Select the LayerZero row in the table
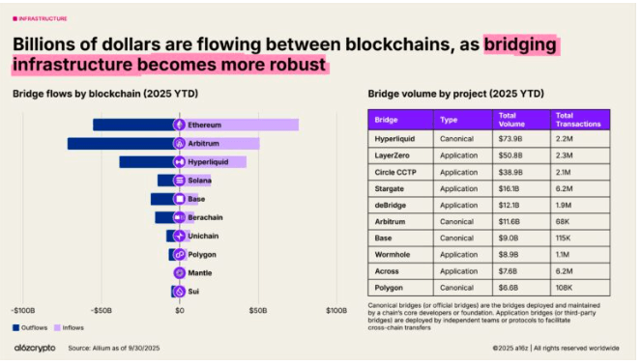 (x=489, y=155)
